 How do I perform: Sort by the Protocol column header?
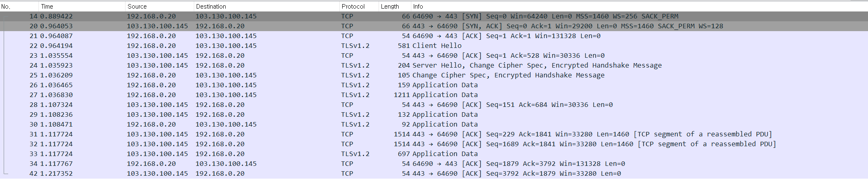click(x=359, y=6)
